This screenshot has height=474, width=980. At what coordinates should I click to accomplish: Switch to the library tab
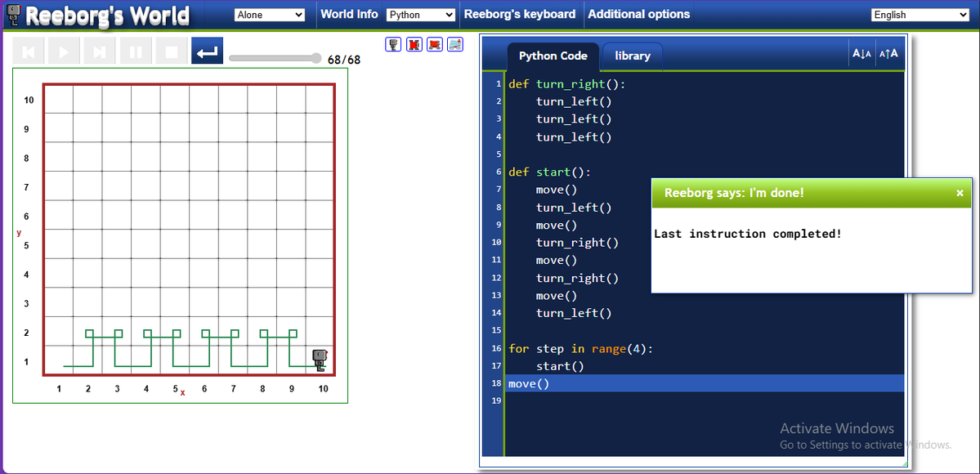coord(633,56)
